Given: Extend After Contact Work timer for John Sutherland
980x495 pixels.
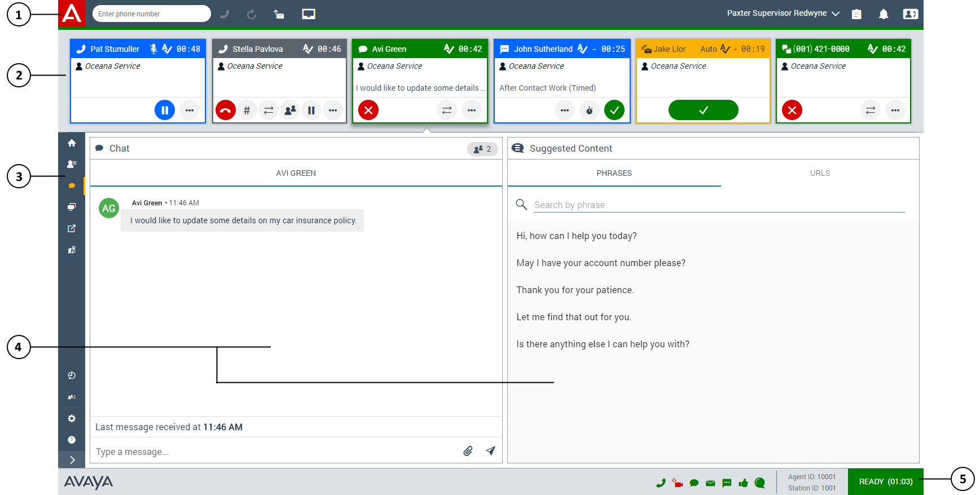Looking at the screenshot, I should [x=590, y=110].
